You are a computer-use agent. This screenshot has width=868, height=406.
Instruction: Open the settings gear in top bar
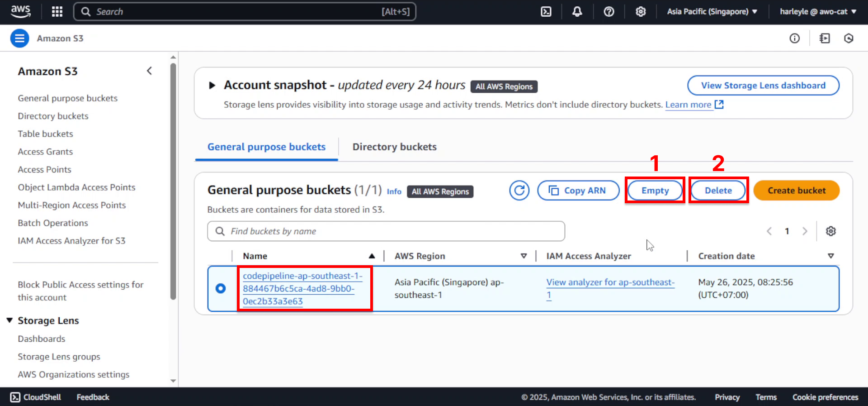coord(641,12)
